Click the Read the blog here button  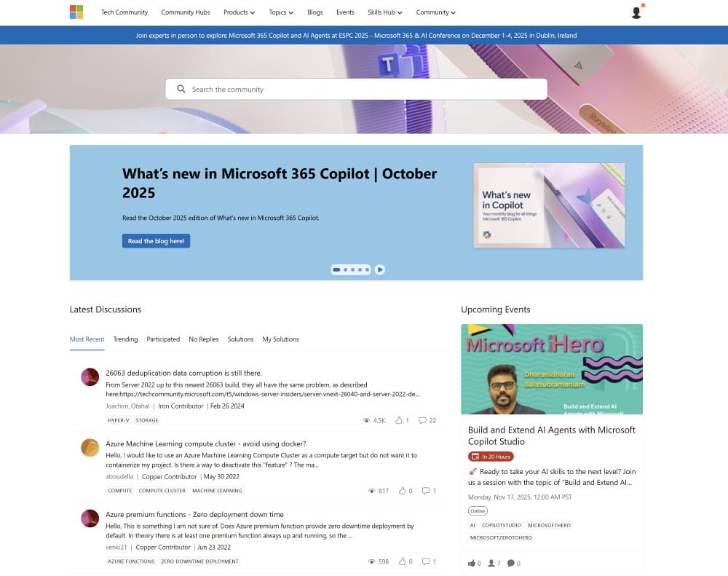pyautogui.click(x=156, y=241)
